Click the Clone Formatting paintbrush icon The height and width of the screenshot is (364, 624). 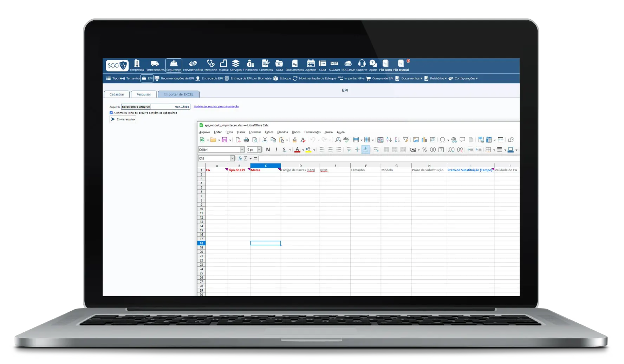point(294,140)
